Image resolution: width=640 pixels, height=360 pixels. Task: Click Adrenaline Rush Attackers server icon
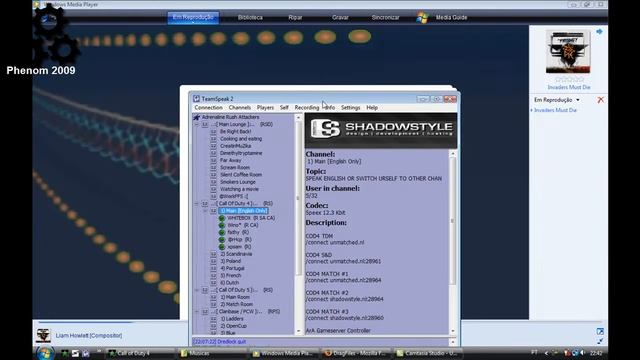click(196, 117)
